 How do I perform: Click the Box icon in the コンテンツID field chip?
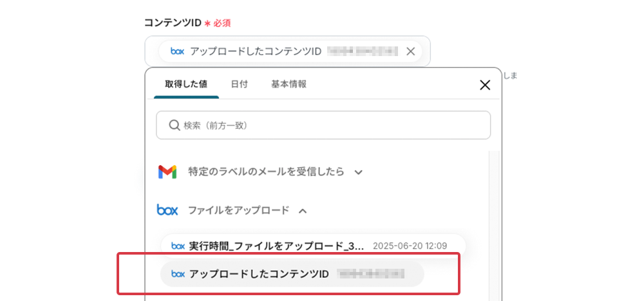[178, 52]
